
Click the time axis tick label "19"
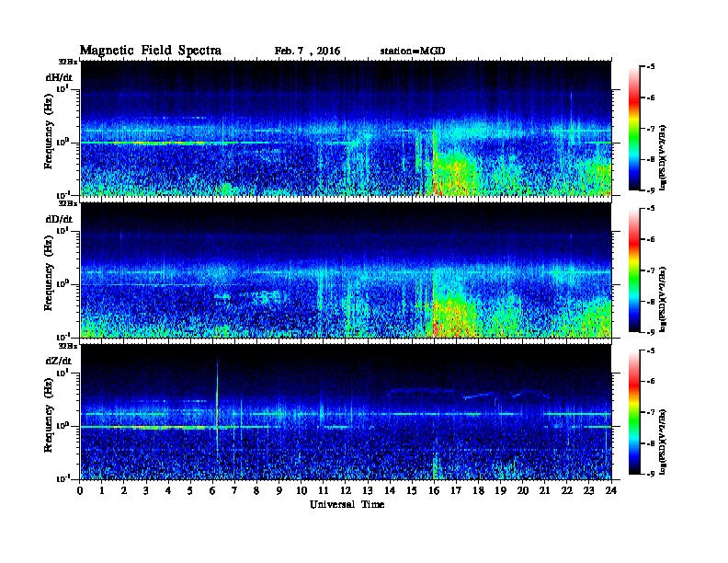[500, 491]
